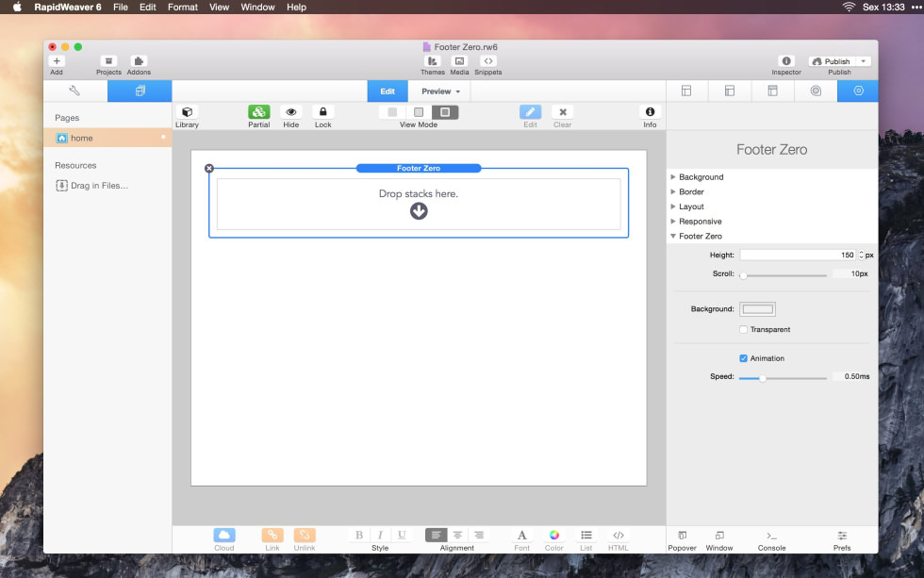Image resolution: width=924 pixels, height=578 pixels.
Task: Open the Console
Action: 771,536
